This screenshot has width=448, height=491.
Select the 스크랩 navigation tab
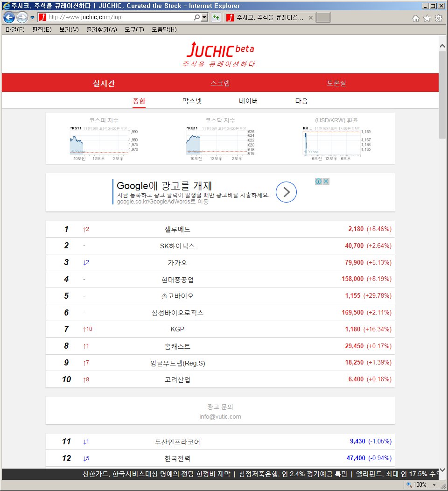click(x=220, y=83)
